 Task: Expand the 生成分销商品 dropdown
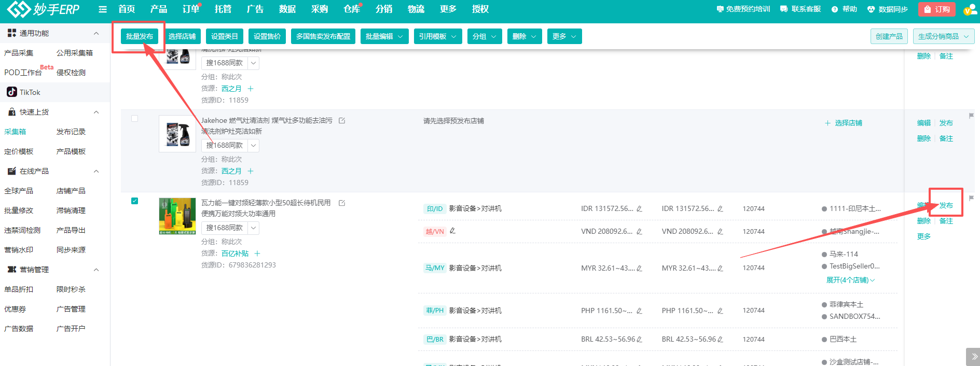[x=943, y=36]
